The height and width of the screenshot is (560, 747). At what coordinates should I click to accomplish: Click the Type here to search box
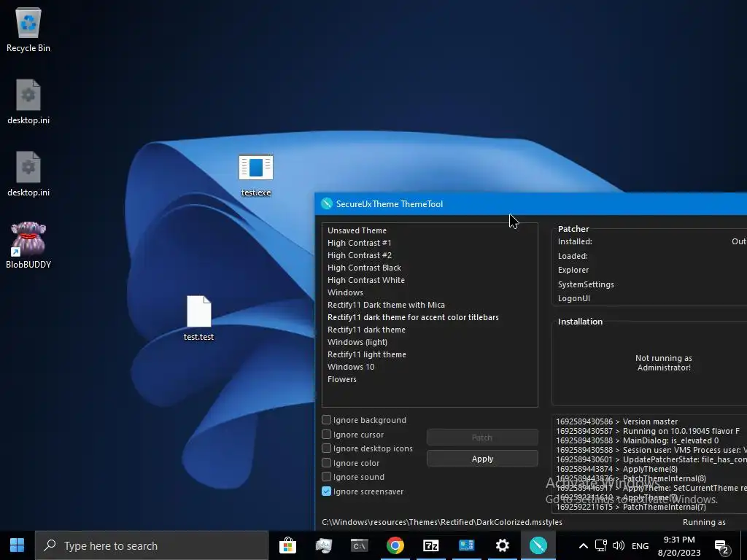(152, 545)
